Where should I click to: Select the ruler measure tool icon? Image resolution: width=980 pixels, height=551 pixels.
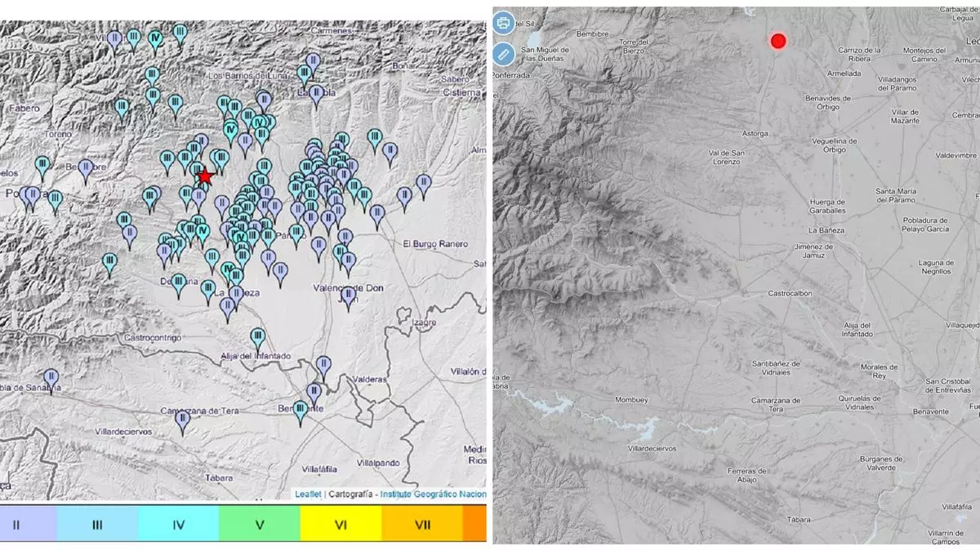(504, 54)
